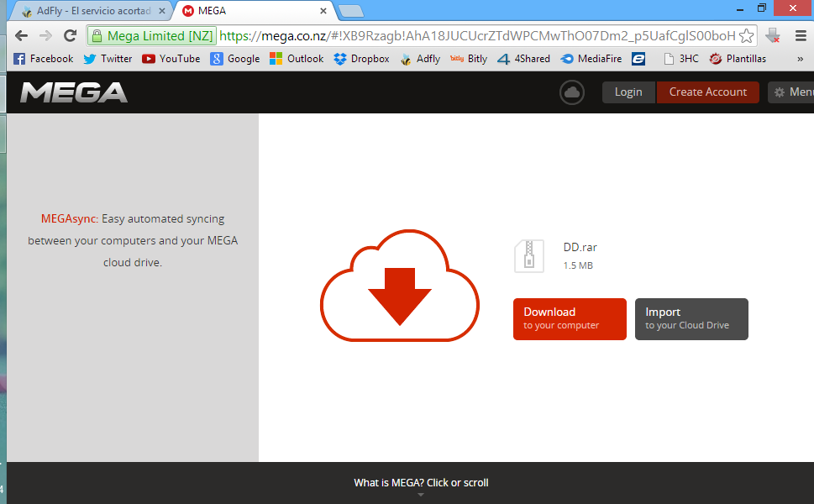Close the AdFly tab
Viewport: 814px width, 504px height.
[162, 11]
